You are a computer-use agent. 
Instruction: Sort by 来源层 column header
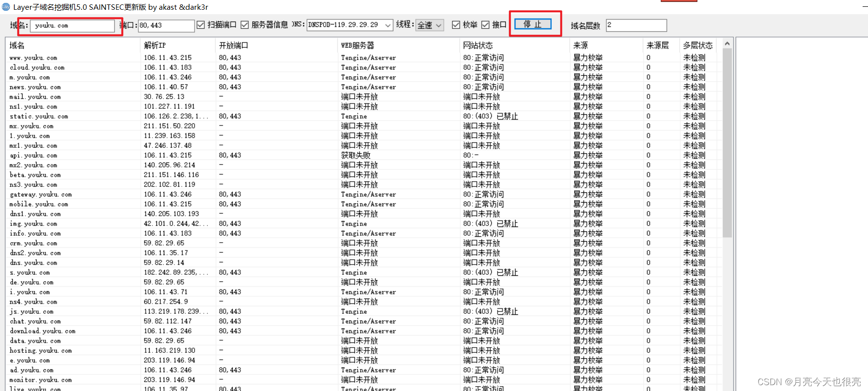pos(661,45)
